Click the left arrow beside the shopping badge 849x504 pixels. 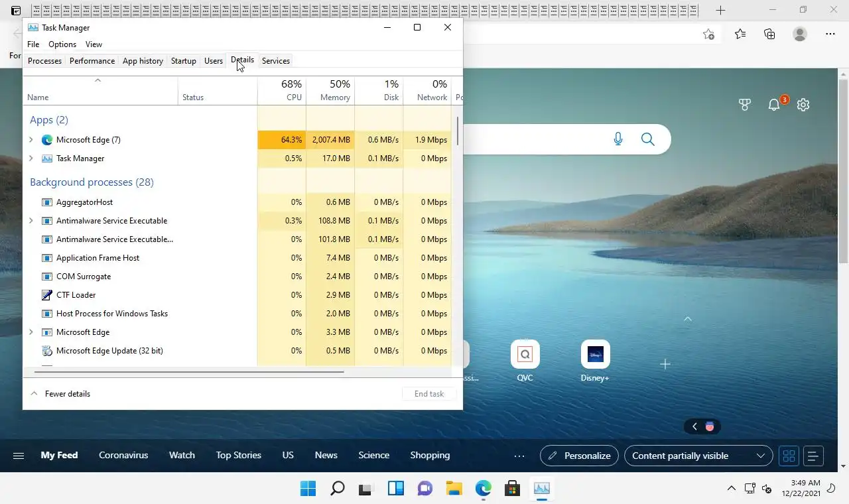[694, 426]
